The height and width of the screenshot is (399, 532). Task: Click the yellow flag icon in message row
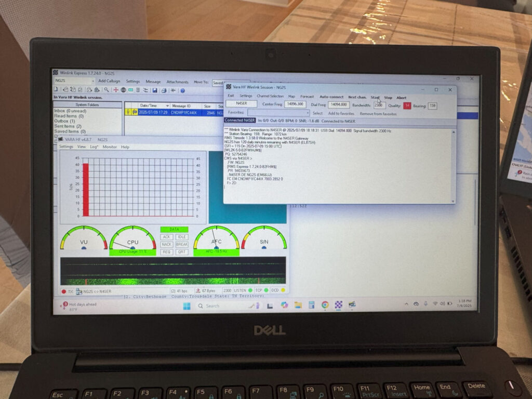tap(134, 112)
